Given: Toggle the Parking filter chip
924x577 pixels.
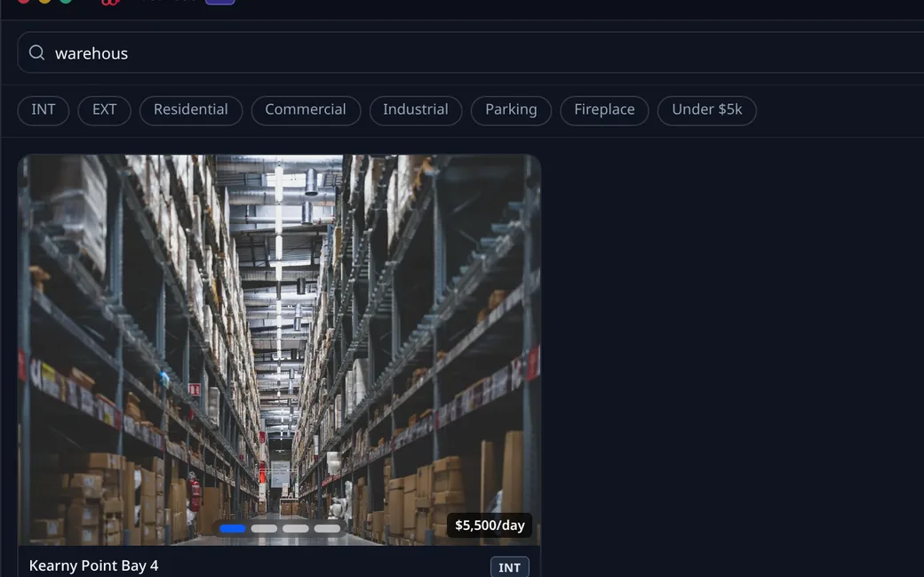Looking at the screenshot, I should [x=511, y=110].
